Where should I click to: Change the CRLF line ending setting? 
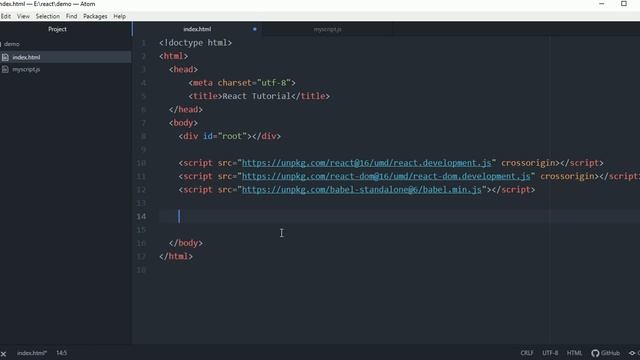(x=527, y=353)
